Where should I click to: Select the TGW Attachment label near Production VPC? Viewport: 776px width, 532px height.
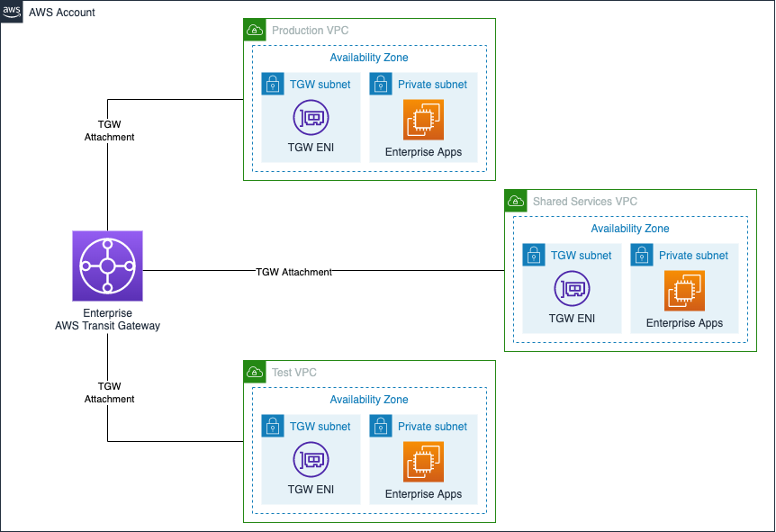(x=109, y=131)
